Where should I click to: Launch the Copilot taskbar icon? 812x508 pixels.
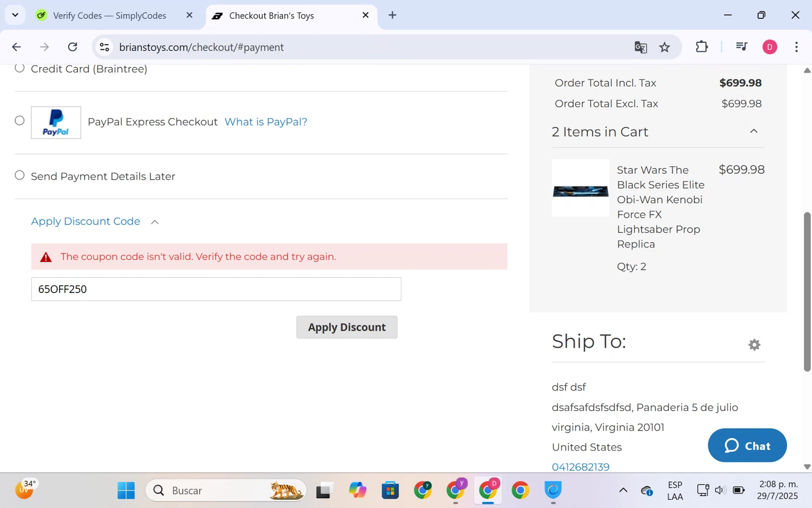click(357, 490)
